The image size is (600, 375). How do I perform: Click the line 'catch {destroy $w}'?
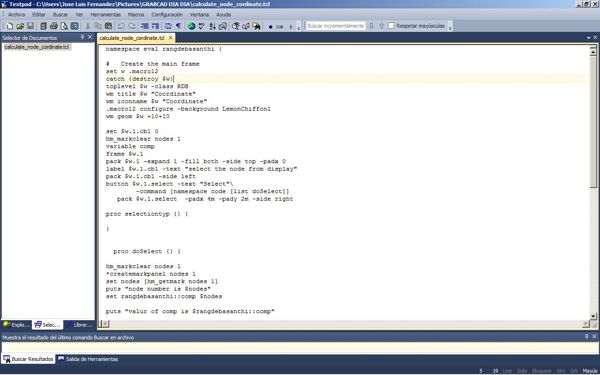pos(140,79)
